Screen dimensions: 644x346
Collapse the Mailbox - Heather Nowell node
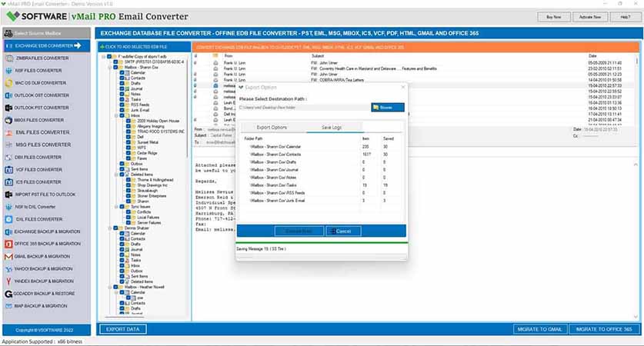(x=110, y=287)
